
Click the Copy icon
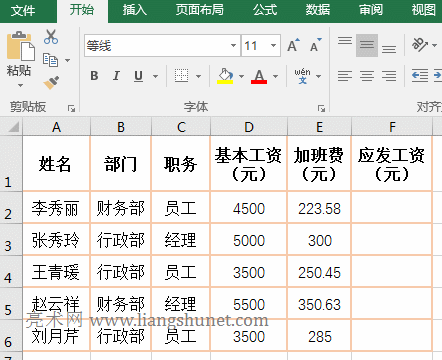click(x=50, y=60)
